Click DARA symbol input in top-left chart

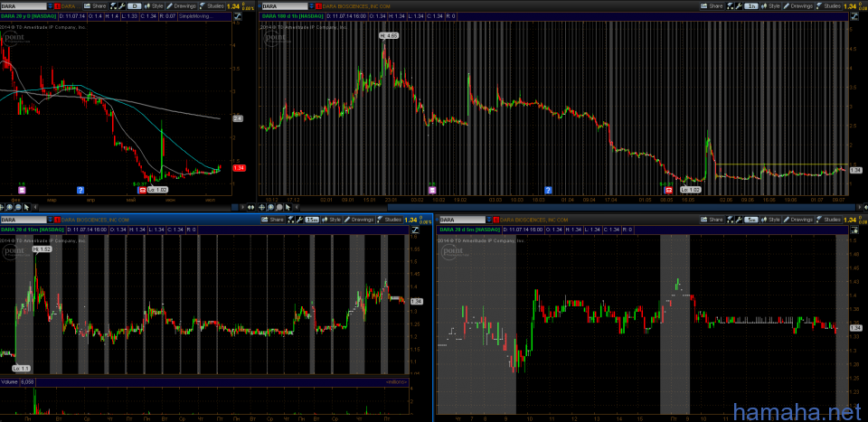(x=24, y=6)
